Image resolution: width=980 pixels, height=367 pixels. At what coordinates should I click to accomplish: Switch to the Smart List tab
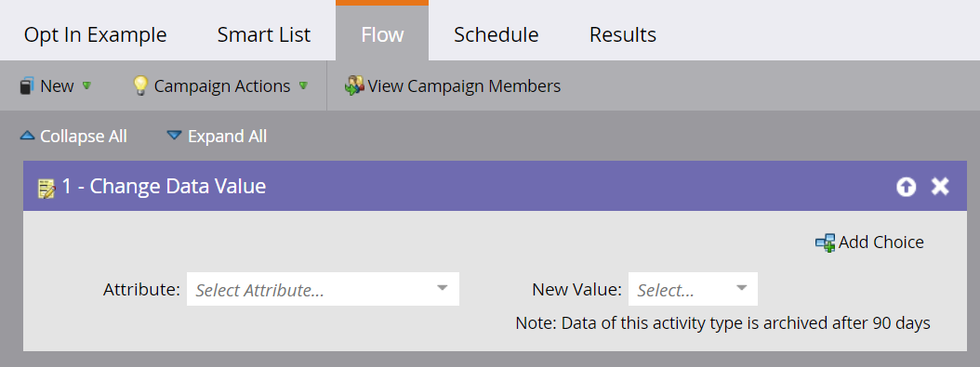pyautogui.click(x=264, y=34)
